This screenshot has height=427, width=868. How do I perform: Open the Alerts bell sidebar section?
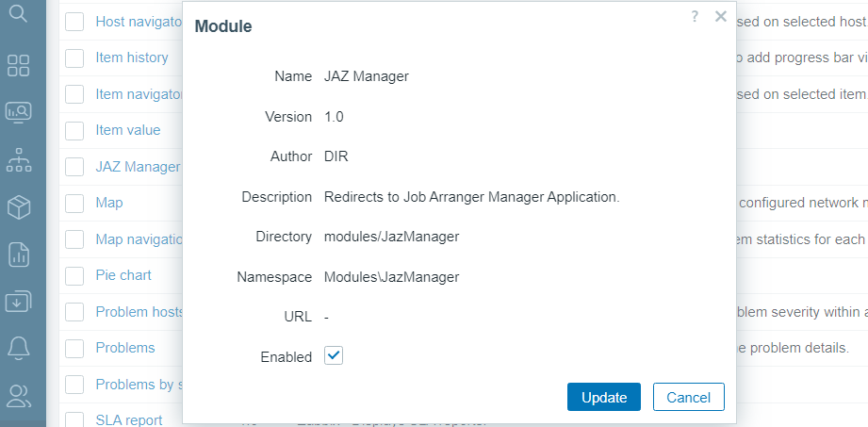tap(19, 348)
